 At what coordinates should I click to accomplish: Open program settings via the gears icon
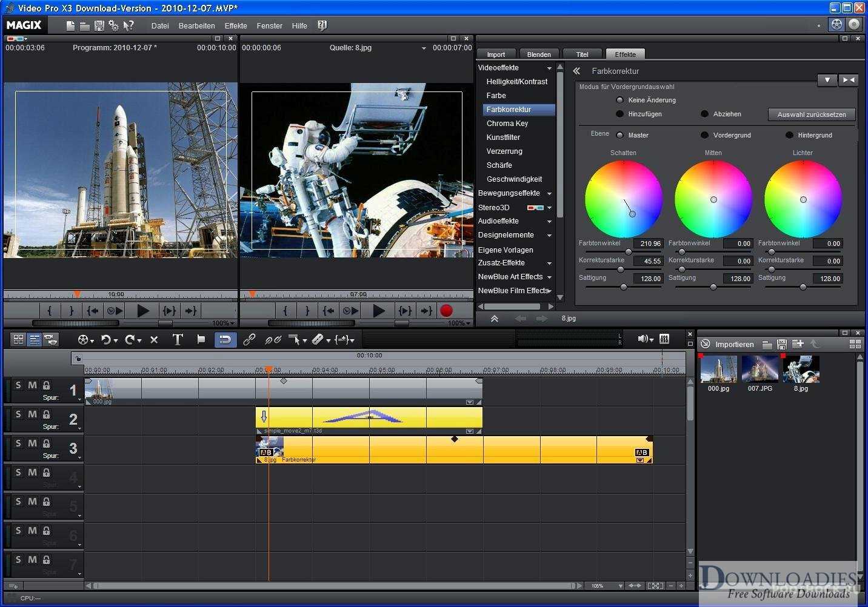113,25
